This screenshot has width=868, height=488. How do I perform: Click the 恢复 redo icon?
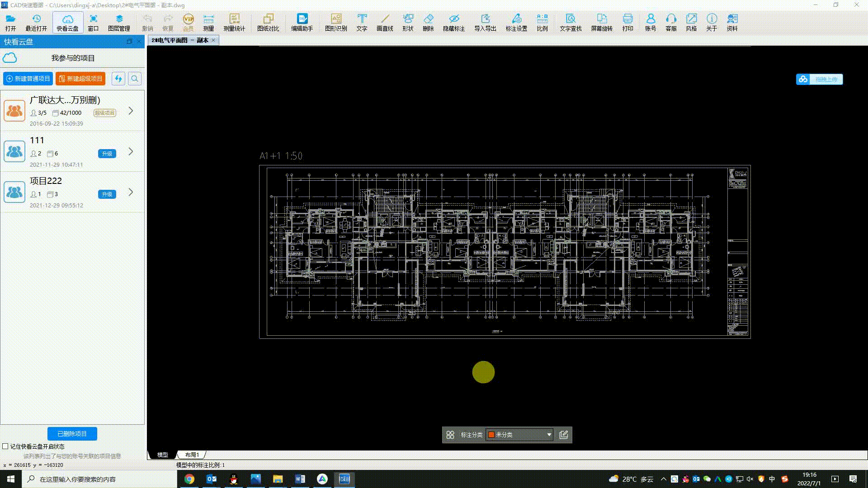point(168,22)
